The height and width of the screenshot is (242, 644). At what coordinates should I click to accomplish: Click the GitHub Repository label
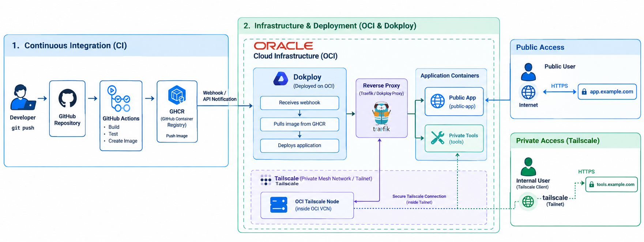[x=67, y=120]
